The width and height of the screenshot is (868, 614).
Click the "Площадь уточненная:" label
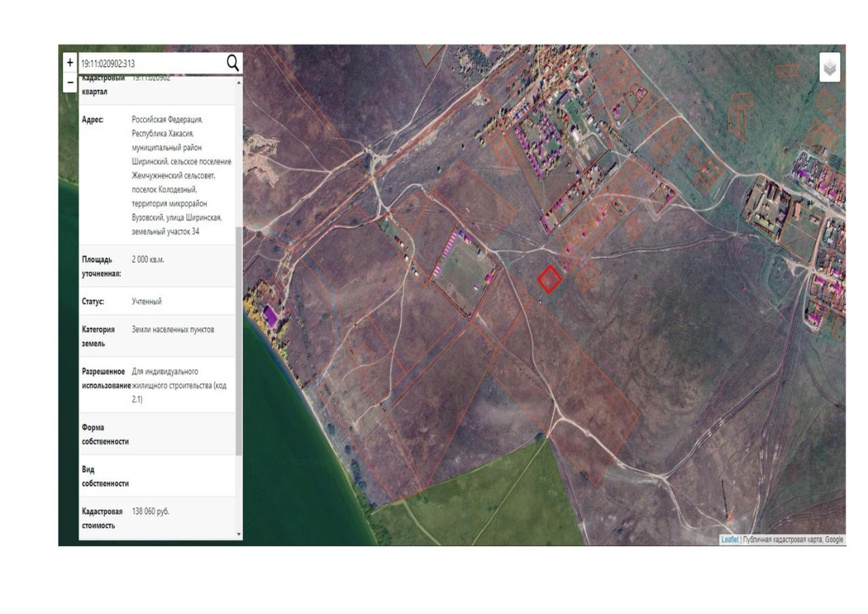coord(102,267)
